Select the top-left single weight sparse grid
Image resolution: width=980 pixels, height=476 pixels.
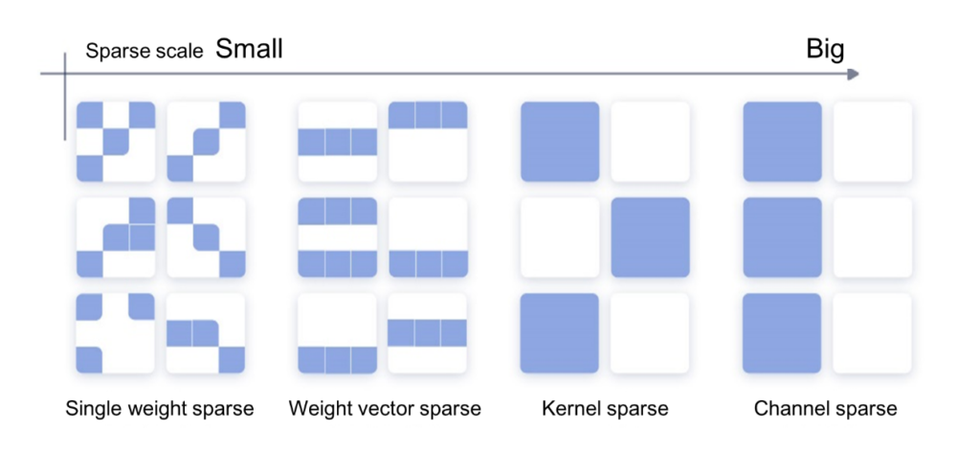point(116,142)
